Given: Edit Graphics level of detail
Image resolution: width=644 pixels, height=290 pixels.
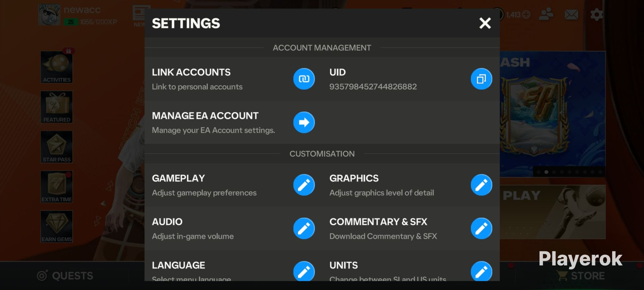Looking at the screenshot, I should click(481, 185).
